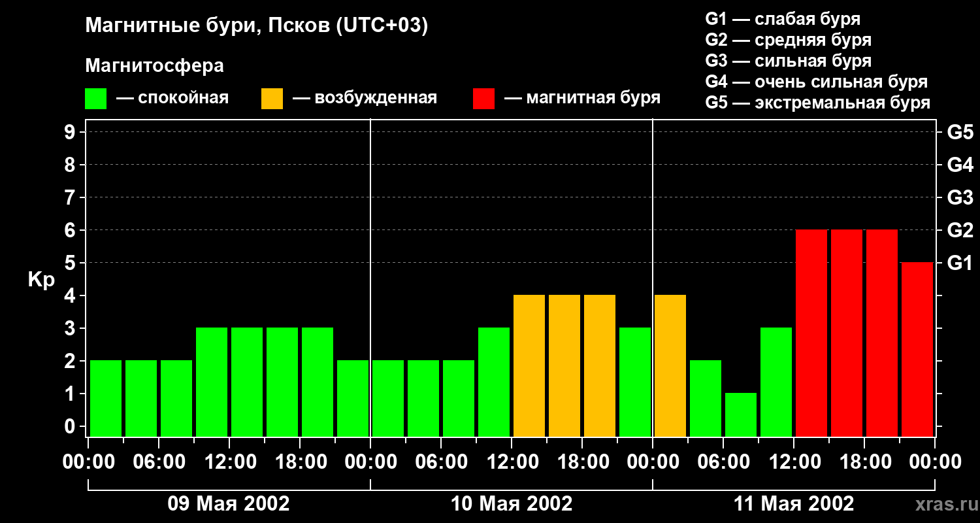The width and height of the screenshot is (980, 523).
Task: Click the first green bar on 09 May
Action: [106, 398]
